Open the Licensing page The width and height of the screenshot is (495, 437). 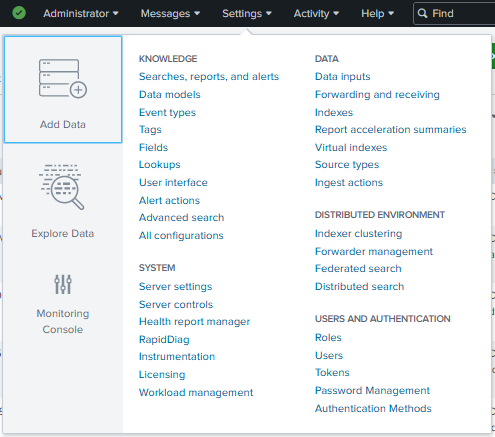[162, 375]
